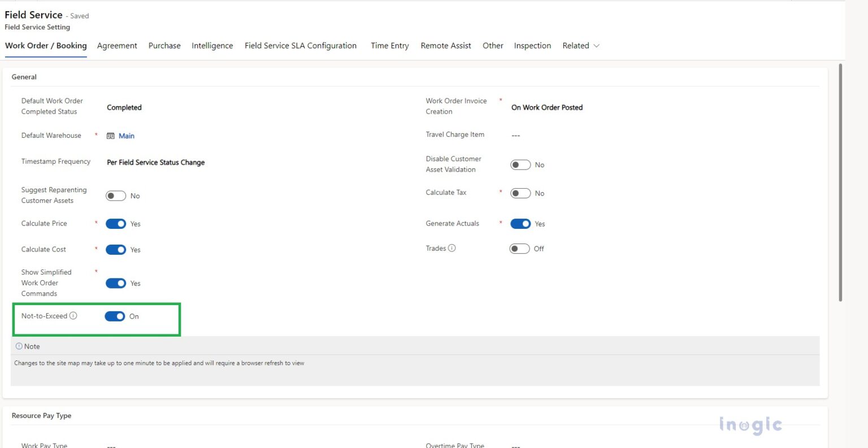Image resolution: width=868 pixels, height=448 pixels.
Task: Open the Timestamp Frequency selector
Action: pos(155,162)
